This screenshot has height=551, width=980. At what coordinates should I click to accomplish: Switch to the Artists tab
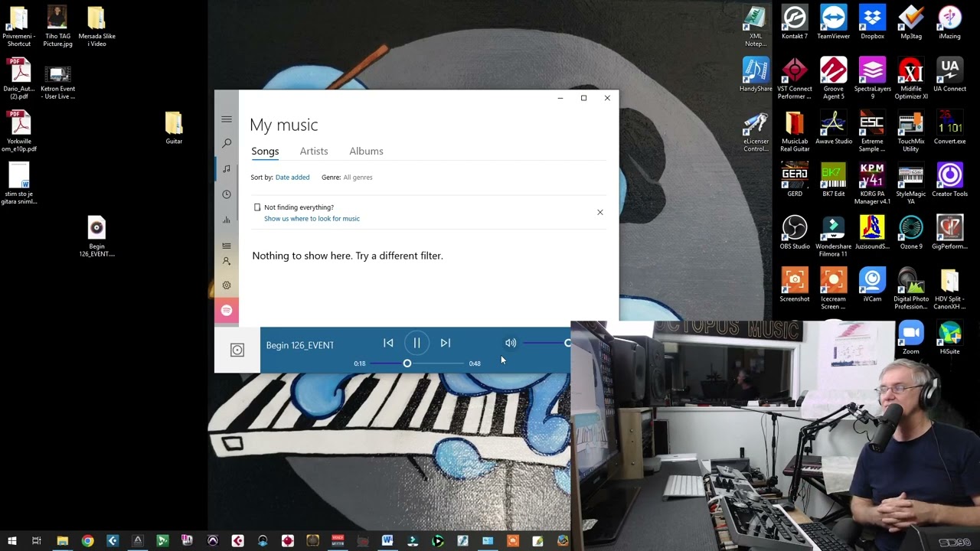(314, 152)
